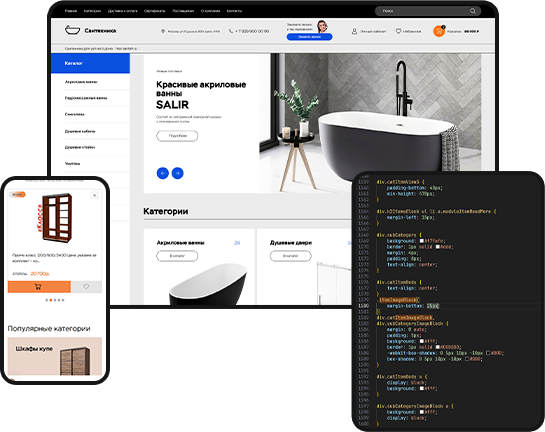
Task: Tap the cart icon on orange phone button
Action: click(x=38, y=287)
